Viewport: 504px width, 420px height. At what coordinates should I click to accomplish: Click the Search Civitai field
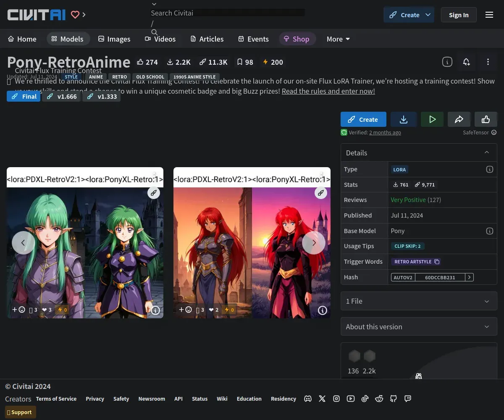[228, 13]
